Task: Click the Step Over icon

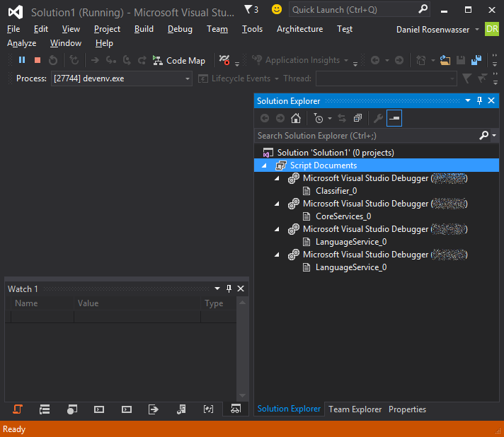Action: pos(127,60)
